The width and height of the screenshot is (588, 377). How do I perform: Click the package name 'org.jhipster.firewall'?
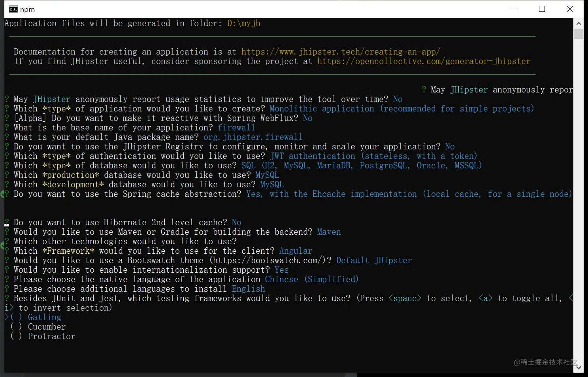[253, 137]
